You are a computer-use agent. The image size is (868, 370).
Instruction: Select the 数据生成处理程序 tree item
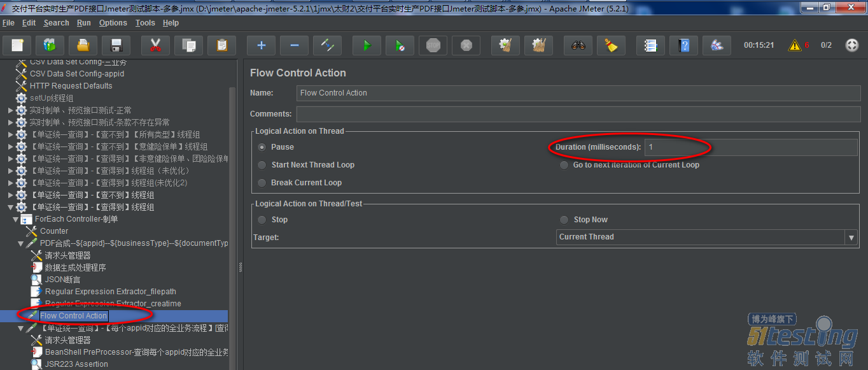tap(75, 267)
